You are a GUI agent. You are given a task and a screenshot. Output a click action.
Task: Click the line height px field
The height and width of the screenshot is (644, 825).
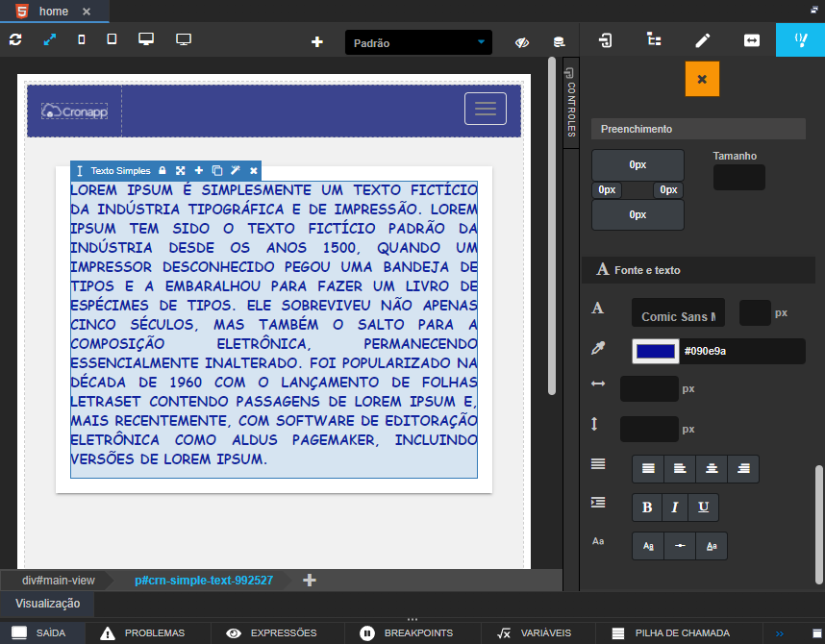pyautogui.click(x=649, y=429)
